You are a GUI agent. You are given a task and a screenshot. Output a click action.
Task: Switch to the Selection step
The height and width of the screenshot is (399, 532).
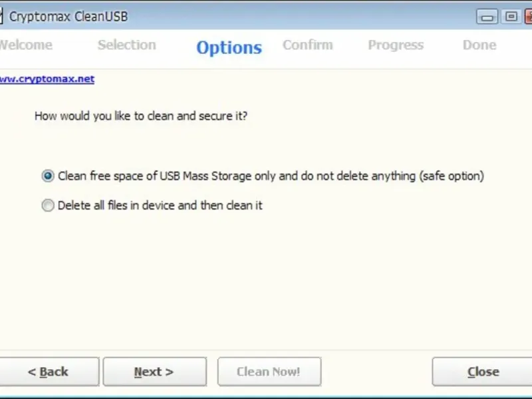click(x=126, y=45)
